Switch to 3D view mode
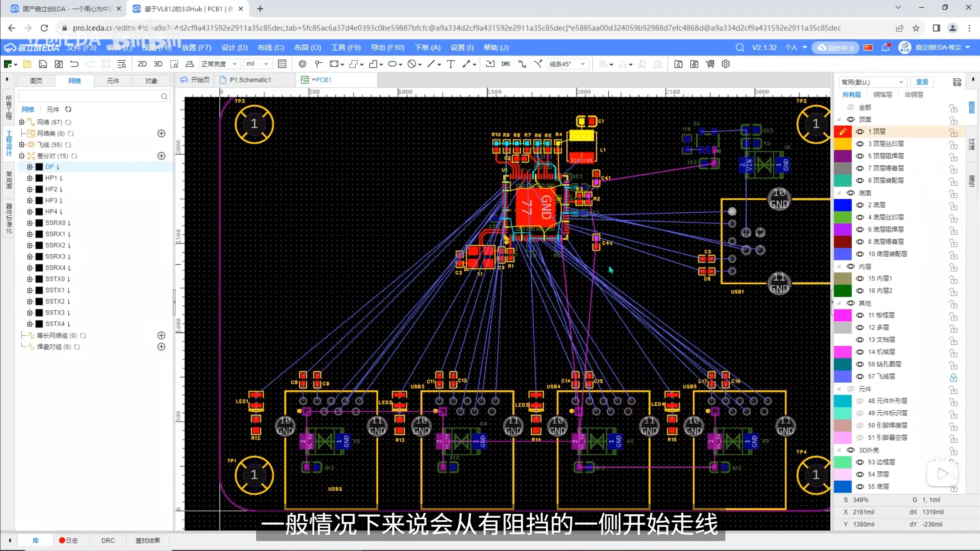 click(158, 64)
